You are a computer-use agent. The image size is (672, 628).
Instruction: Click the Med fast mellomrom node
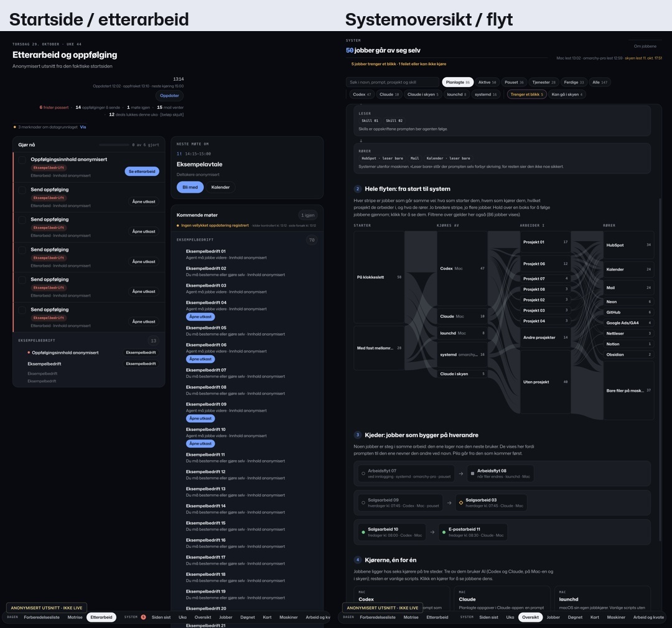379,348
